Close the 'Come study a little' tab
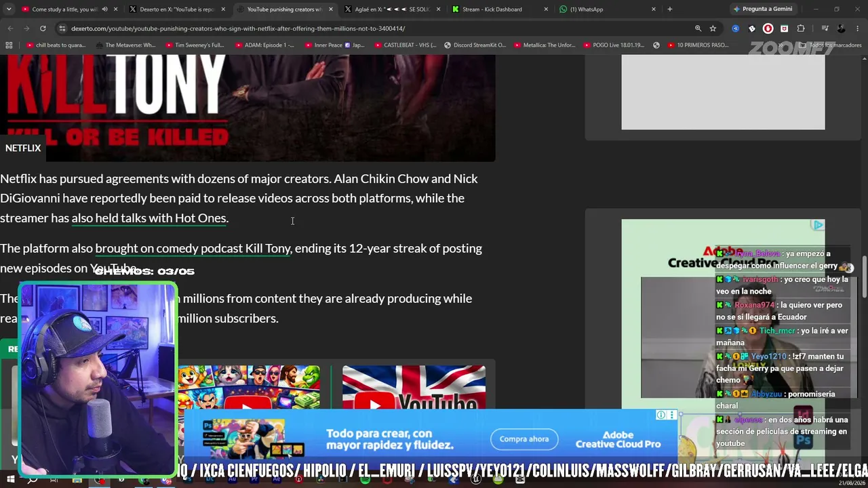The image size is (868, 488). coord(116,9)
